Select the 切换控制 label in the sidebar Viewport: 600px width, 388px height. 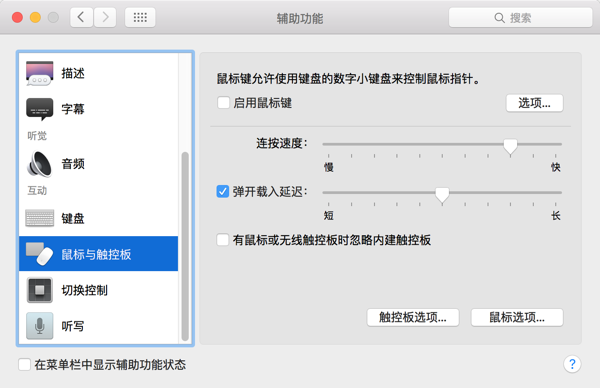click(x=85, y=290)
